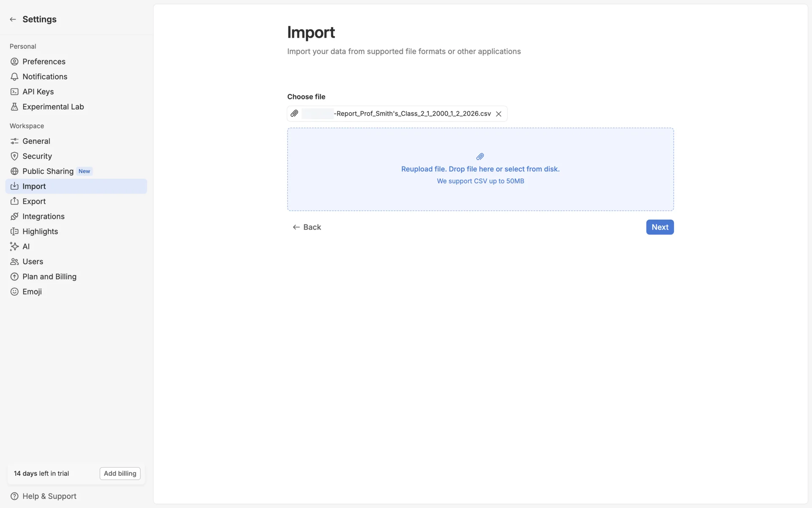Click the Experimental Lab flask icon

click(14, 107)
